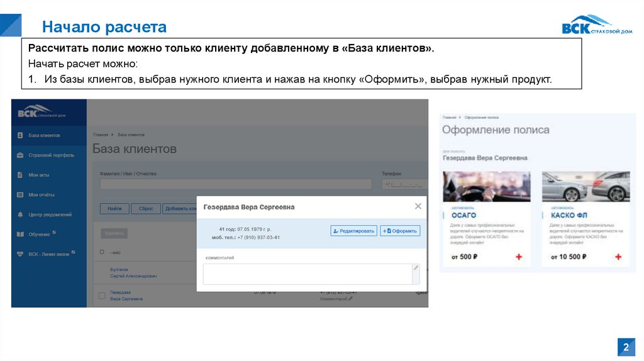The image size is (644, 361).
Task: Click the Сброс button
Action: (x=146, y=209)
